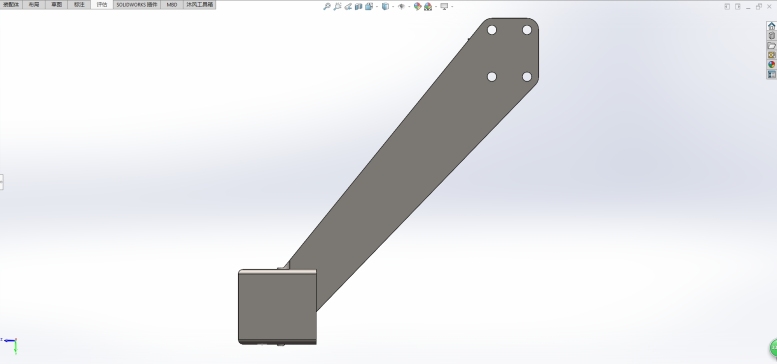Screen dimensions: 777x364
Task: Select the lower-right hole on the bracket
Action: click(x=527, y=76)
